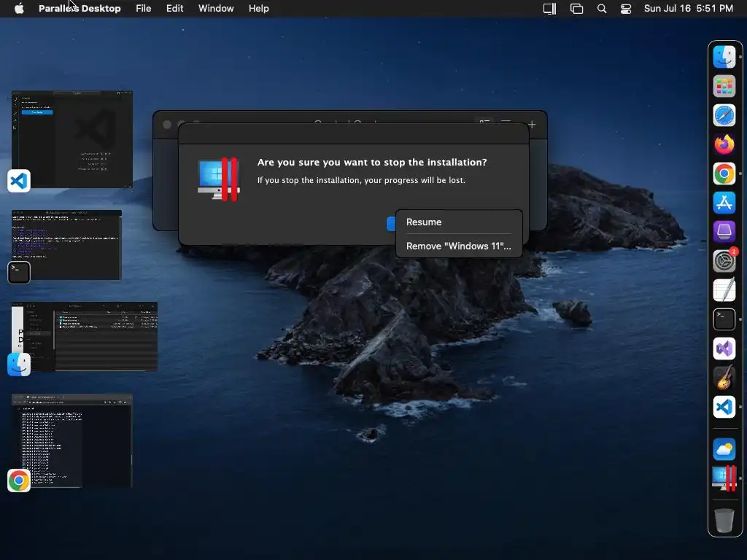Select Remove "Windows 11"... option
The width and height of the screenshot is (747, 560).
coord(459,246)
